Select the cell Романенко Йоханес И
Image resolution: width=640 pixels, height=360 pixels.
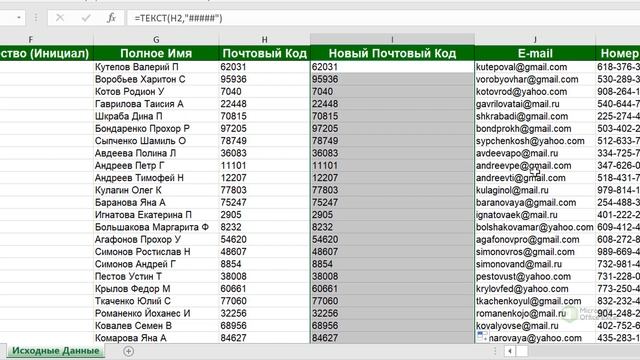click(156, 313)
